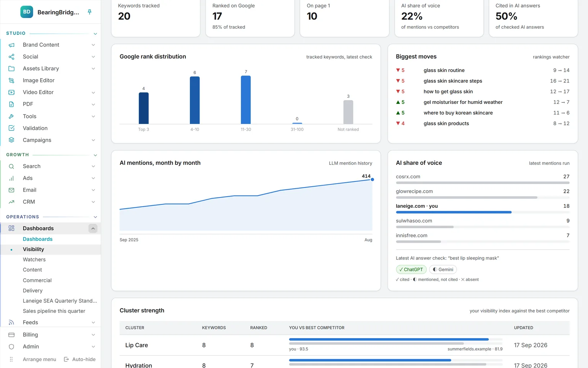Viewport: 588px width, 368px height.
Task: Open the Delivery dashboard
Action: [33, 291]
